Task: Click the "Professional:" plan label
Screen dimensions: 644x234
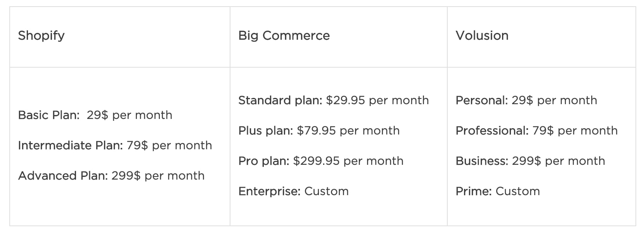Action: point(492,131)
